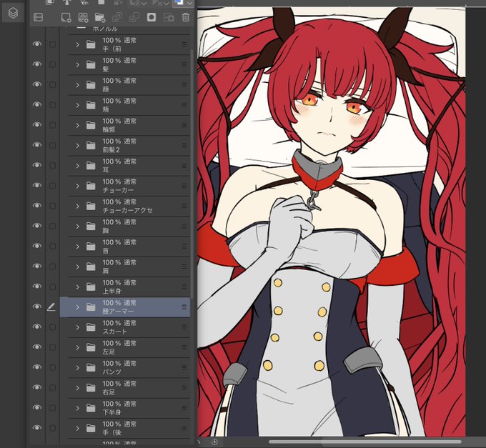The image size is (486, 448).
Task: Expand the 髪 layer folder
Action: 77,65
